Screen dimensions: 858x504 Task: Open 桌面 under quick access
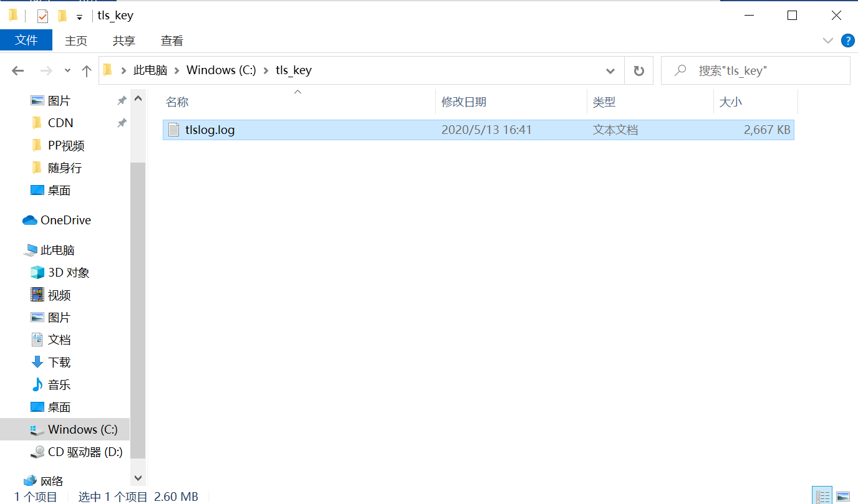click(x=59, y=190)
